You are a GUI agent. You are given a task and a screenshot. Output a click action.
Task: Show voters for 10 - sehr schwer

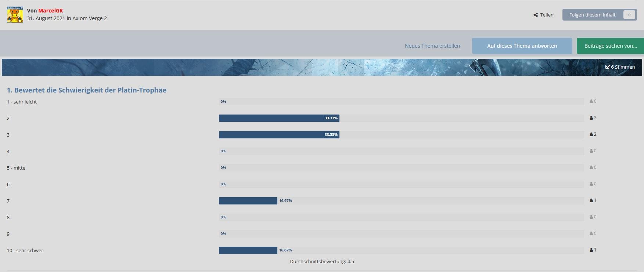pos(593,250)
